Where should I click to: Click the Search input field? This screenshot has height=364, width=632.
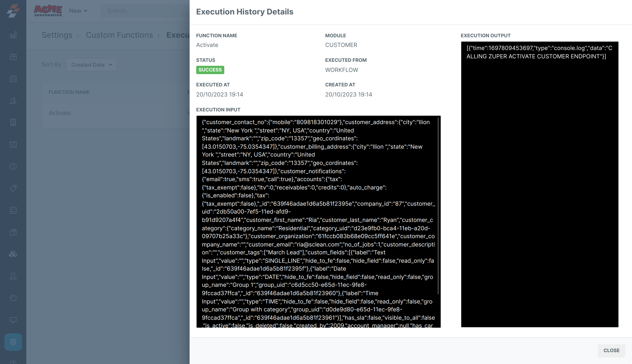(x=145, y=11)
